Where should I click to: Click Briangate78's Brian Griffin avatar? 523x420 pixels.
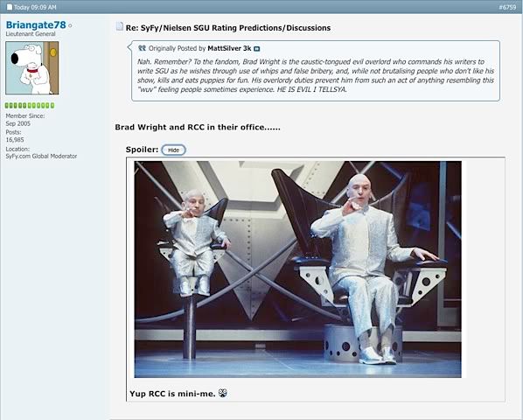32,67
